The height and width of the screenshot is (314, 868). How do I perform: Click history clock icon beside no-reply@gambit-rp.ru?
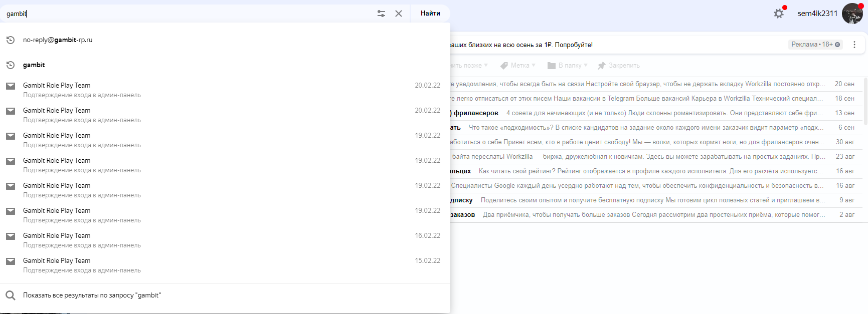pos(11,40)
